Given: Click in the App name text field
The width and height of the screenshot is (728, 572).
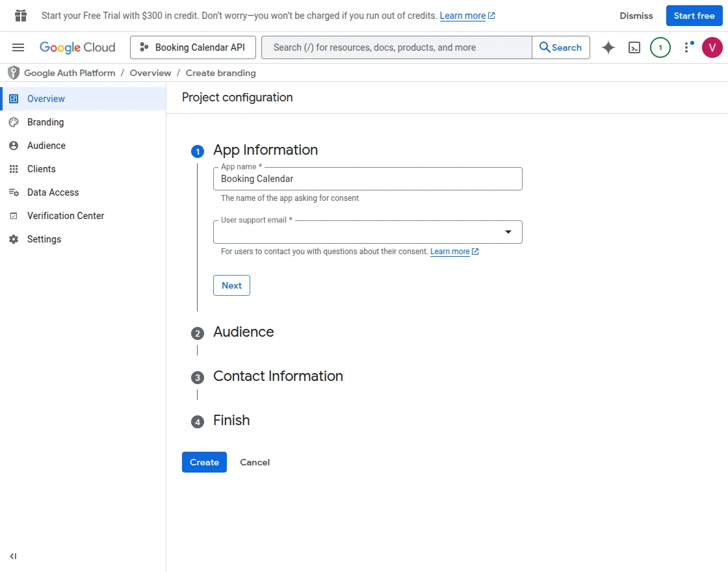Looking at the screenshot, I should coord(368,179).
